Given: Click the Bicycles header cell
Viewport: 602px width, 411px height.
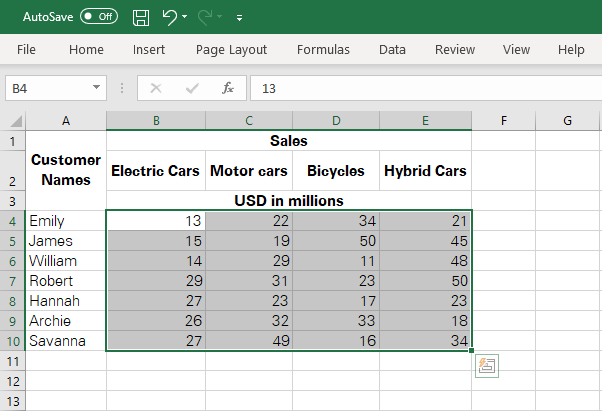Looking at the screenshot, I should (336, 170).
